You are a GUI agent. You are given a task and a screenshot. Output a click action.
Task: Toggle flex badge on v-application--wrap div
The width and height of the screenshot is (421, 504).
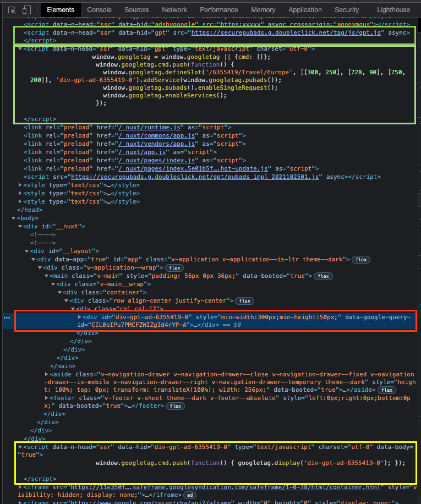pyautogui.click(x=174, y=268)
